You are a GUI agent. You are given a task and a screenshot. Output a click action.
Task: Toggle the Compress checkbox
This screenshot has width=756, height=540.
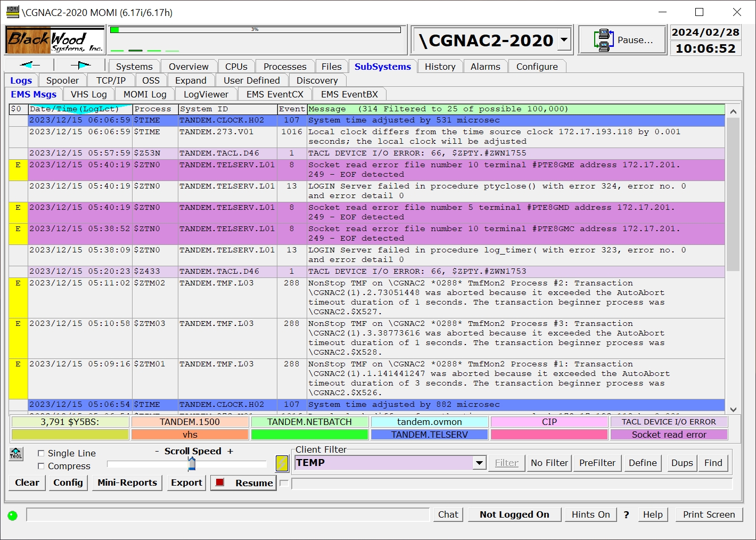[x=41, y=466]
